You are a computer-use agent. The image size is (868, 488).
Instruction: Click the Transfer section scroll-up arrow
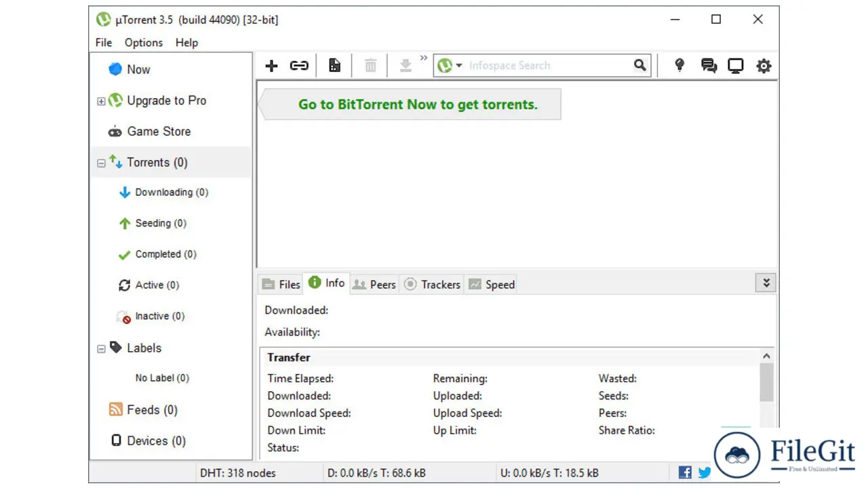pos(767,357)
